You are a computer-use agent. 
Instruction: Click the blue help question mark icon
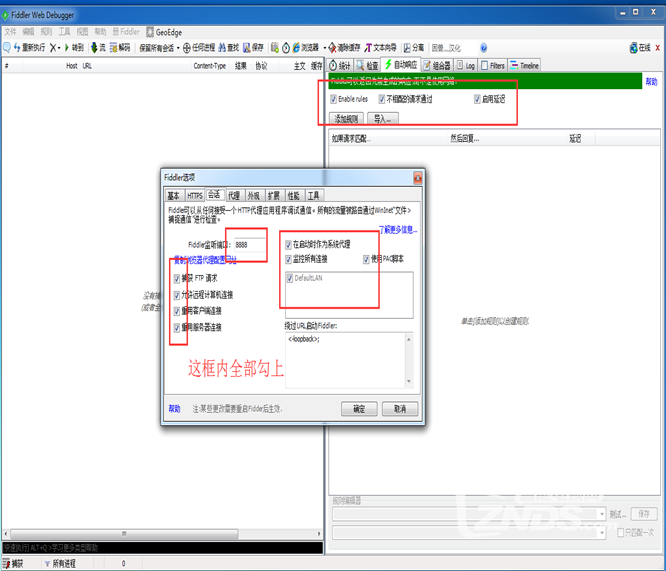click(x=483, y=48)
